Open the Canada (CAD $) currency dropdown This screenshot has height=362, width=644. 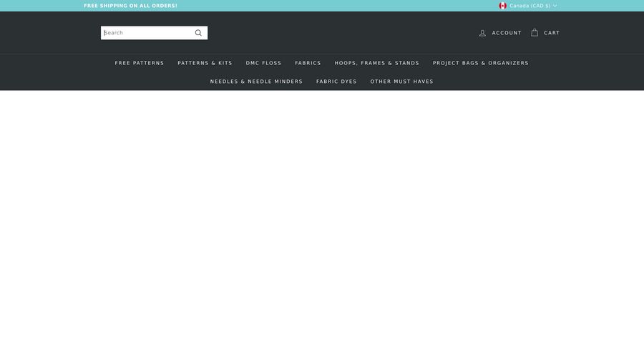click(x=530, y=6)
